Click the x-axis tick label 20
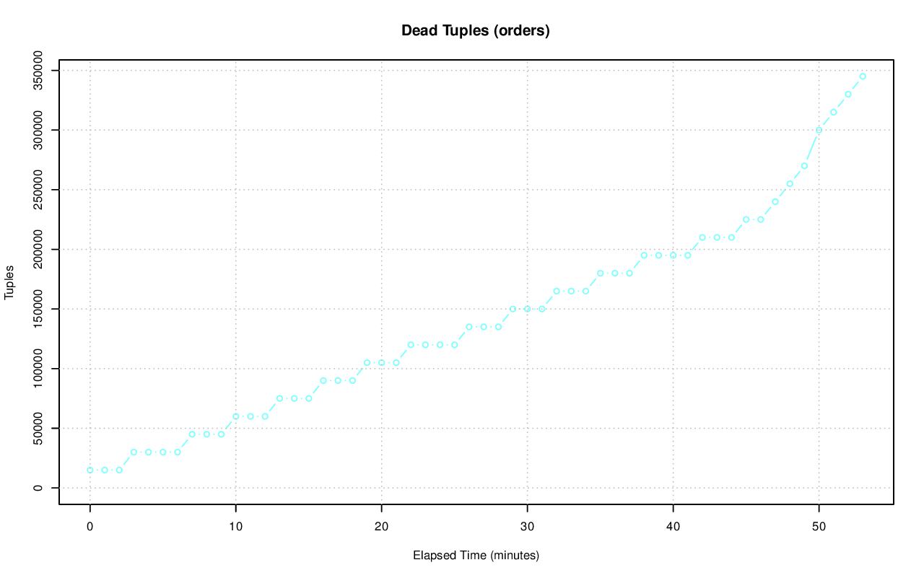 pyautogui.click(x=381, y=527)
